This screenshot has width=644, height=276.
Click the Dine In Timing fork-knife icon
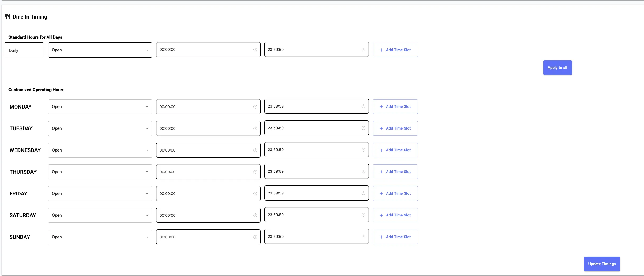coord(7,17)
